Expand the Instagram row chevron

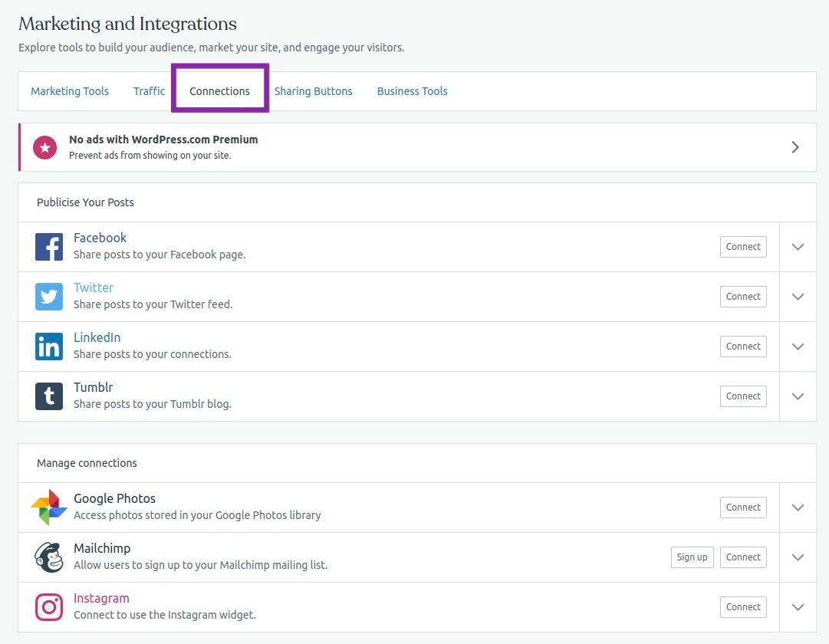pyautogui.click(x=798, y=607)
